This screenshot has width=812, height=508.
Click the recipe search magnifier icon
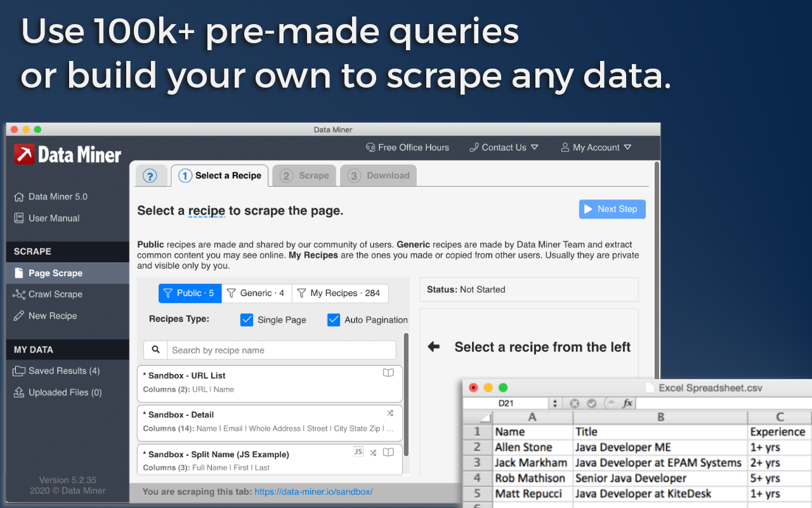(x=155, y=350)
